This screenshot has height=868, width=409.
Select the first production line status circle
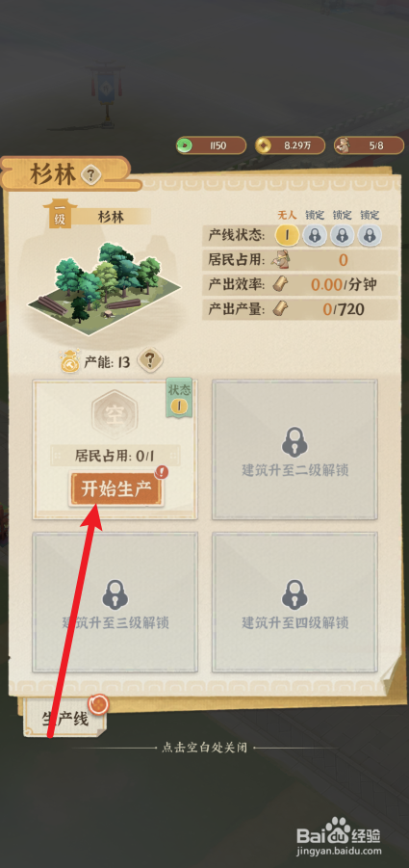click(x=287, y=235)
